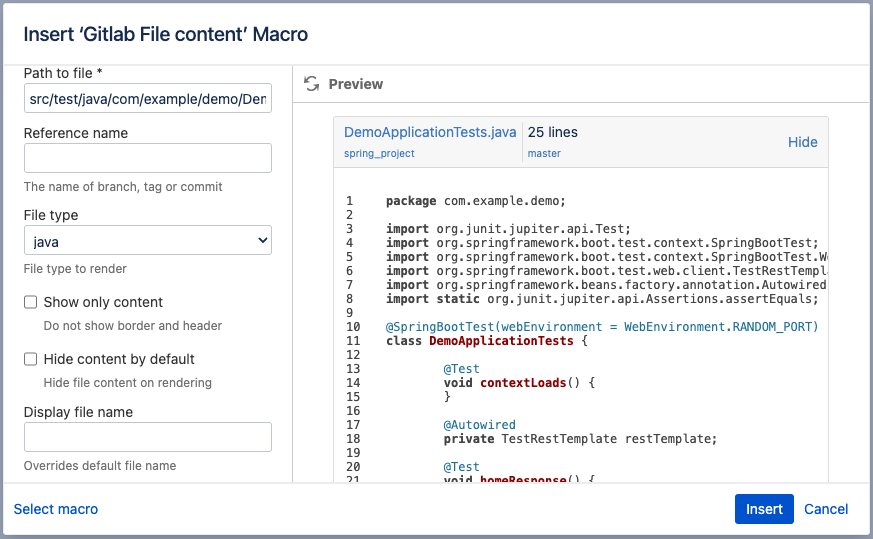Hide the file content in preview
This screenshot has width=873, height=539.
click(x=802, y=142)
